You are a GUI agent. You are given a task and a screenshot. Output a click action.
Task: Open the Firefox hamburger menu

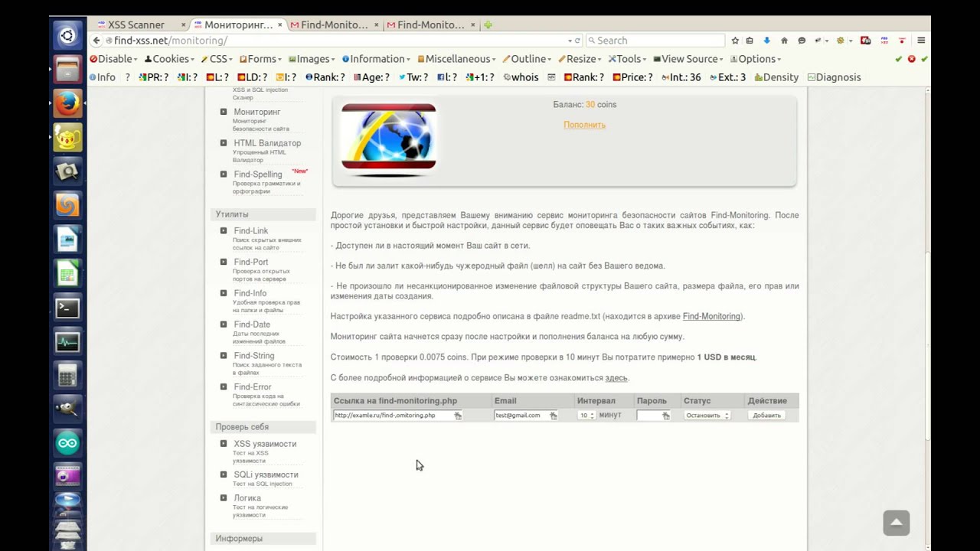point(921,41)
